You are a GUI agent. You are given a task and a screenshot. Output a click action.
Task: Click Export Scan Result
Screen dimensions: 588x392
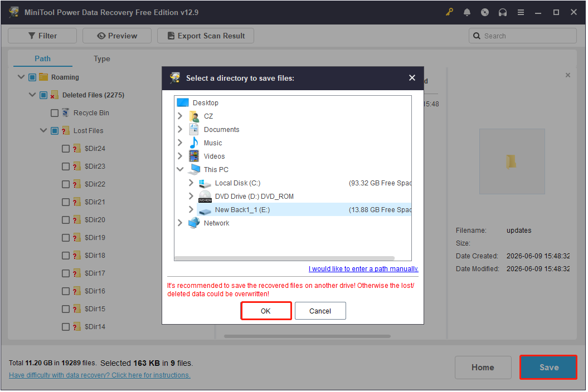pos(206,36)
